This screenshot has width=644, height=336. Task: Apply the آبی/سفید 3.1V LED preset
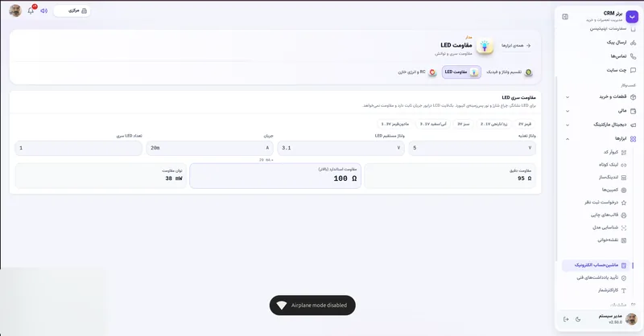click(433, 124)
